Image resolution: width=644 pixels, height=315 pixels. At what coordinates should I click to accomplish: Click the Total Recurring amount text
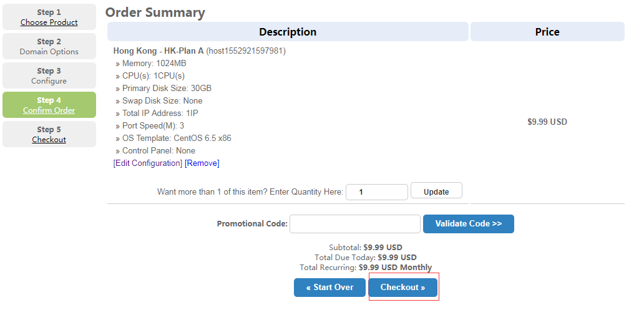pyautogui.click(x=366, y=268)
